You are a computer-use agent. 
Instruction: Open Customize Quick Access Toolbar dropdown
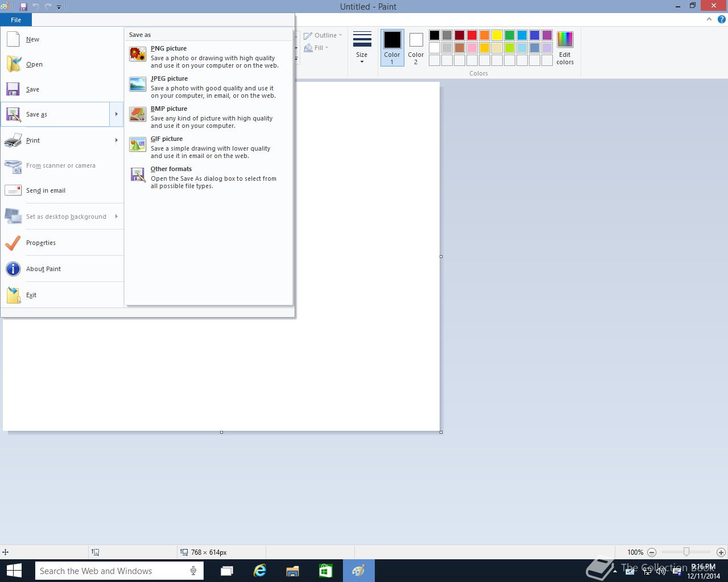(59, 7)
